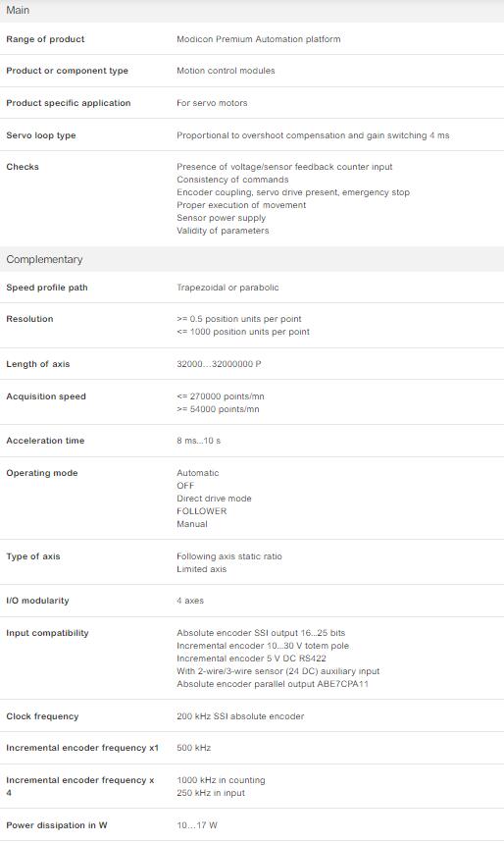Select the Servo loop type row label
Image resolution: width=504 pixels, height=843 pixels.
click(x=41, y=135)
